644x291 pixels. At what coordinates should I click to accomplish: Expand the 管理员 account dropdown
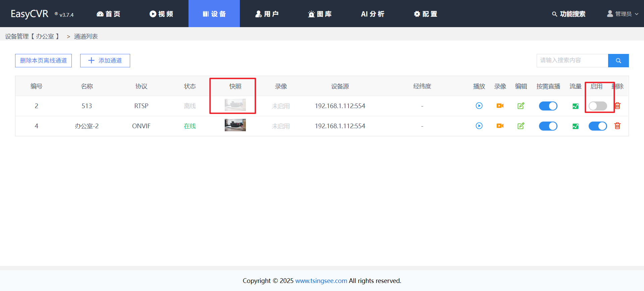623,14
